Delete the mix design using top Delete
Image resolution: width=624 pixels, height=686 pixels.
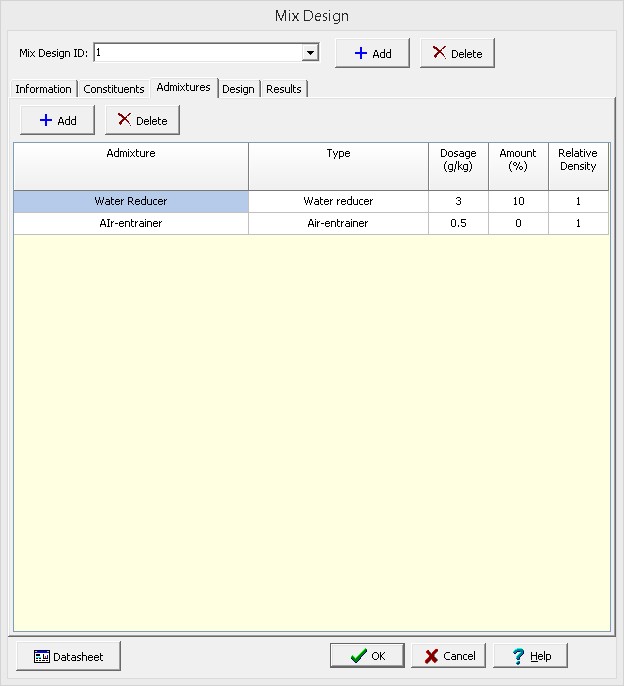tap(457, 53)
